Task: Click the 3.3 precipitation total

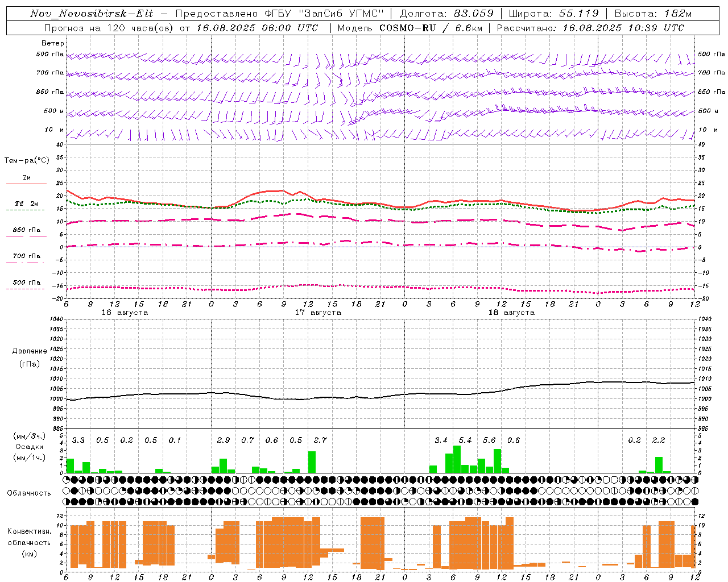Action: (78, 440)
